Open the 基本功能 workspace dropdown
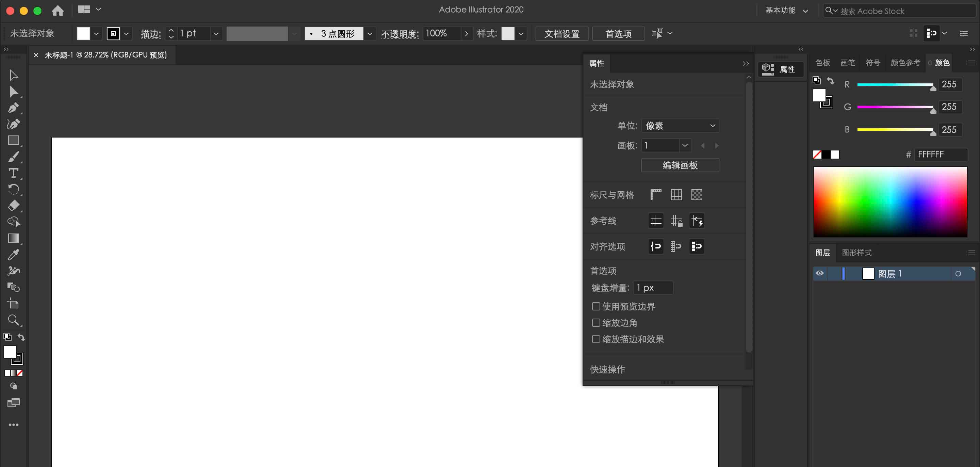Viewport: 980px width, 467px height. 786,11
